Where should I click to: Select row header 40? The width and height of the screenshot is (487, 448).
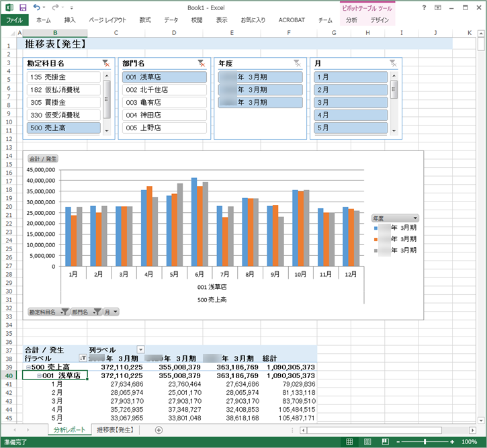pos(9,375)
